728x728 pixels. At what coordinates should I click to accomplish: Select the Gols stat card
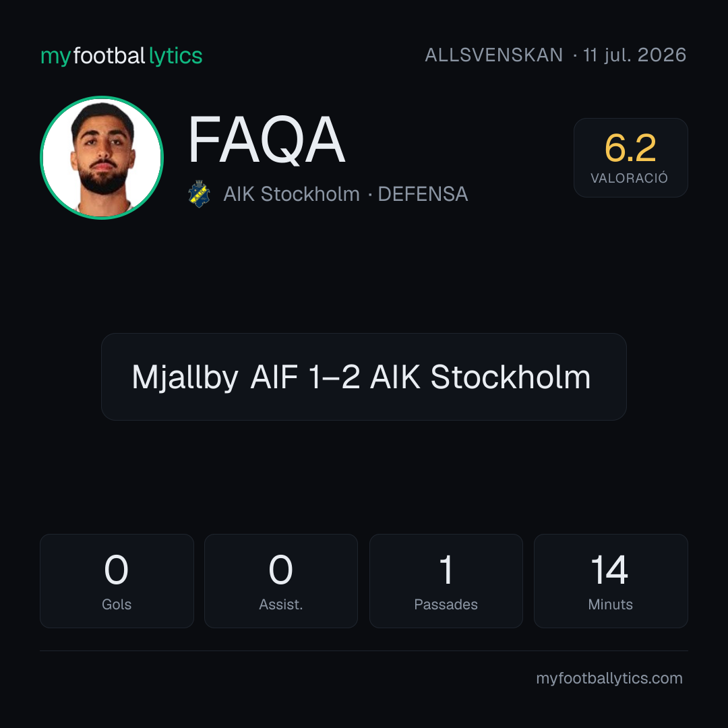[117, 581]
